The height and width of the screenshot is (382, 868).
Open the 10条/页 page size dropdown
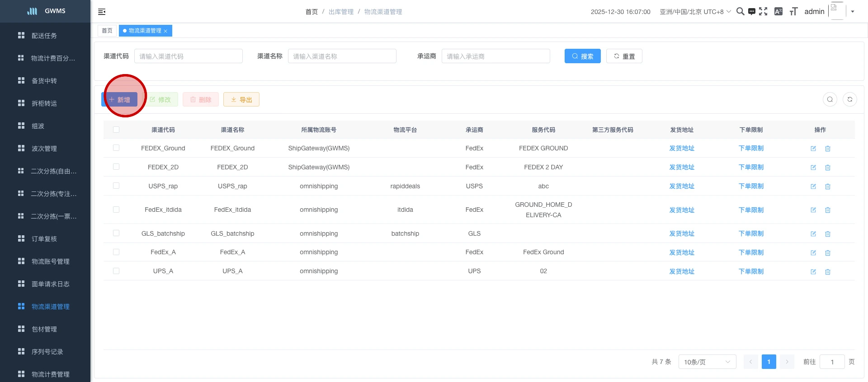point(707,362)
